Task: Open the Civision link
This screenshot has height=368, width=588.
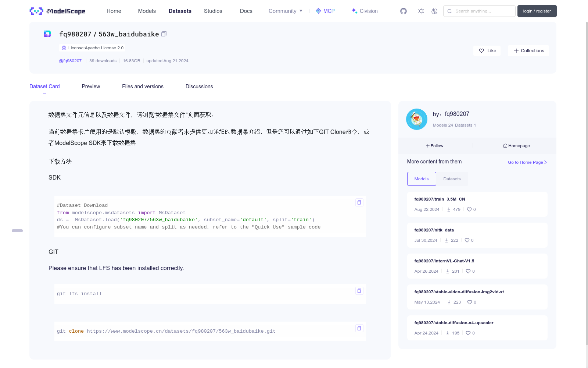Action: pyautogui.click(x=365, y=11)
